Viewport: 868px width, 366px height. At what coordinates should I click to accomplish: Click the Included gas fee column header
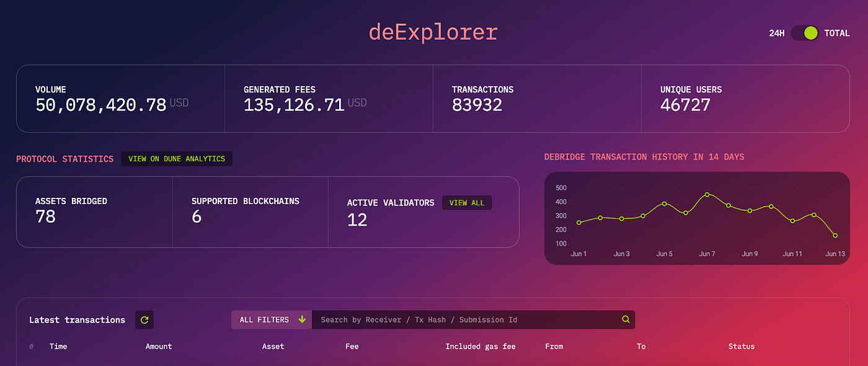click(x=480, y=346)
